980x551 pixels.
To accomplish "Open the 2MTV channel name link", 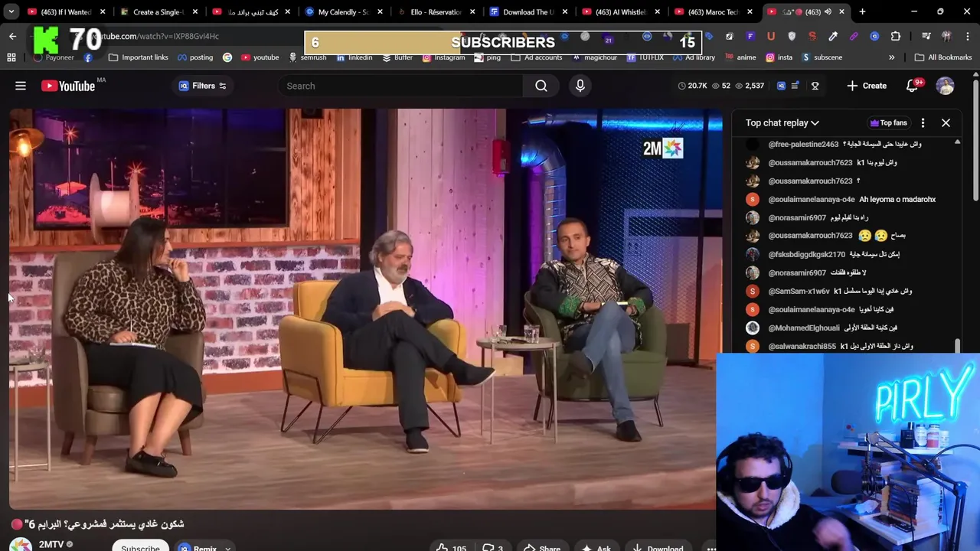I will click(51, 545).
